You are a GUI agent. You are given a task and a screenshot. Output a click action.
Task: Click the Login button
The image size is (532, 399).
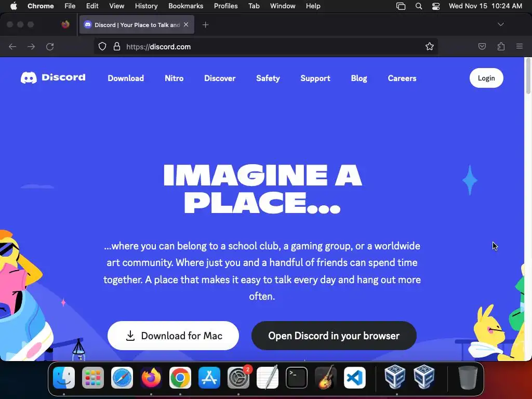point(486,78)
